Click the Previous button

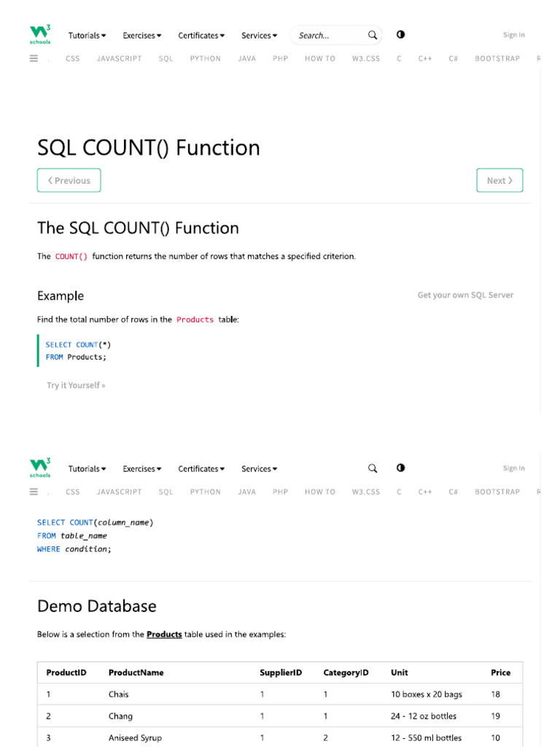[69, 180]
